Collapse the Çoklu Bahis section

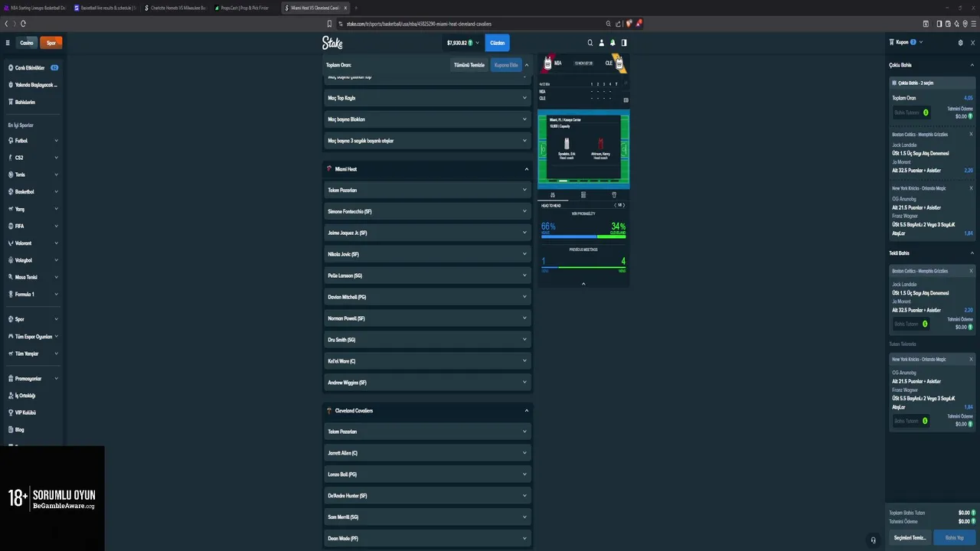coord(972,65)
